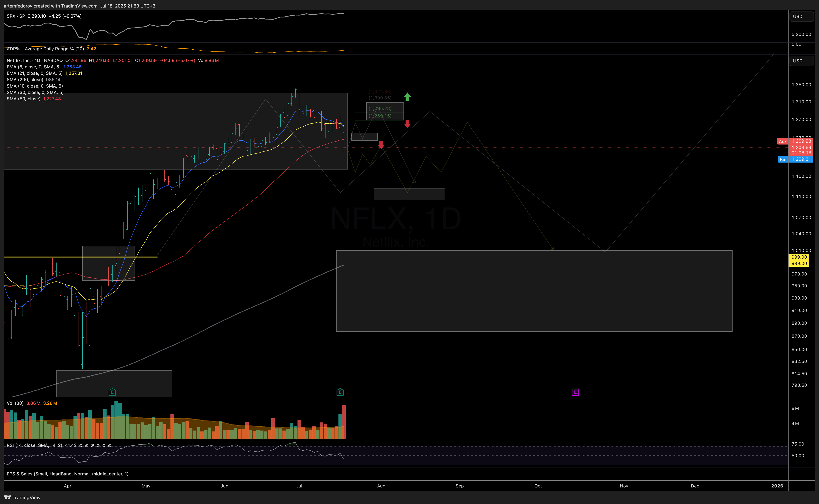
Task: Click the bar countdown 01:06:16
Action: click(x=801, y=153)
